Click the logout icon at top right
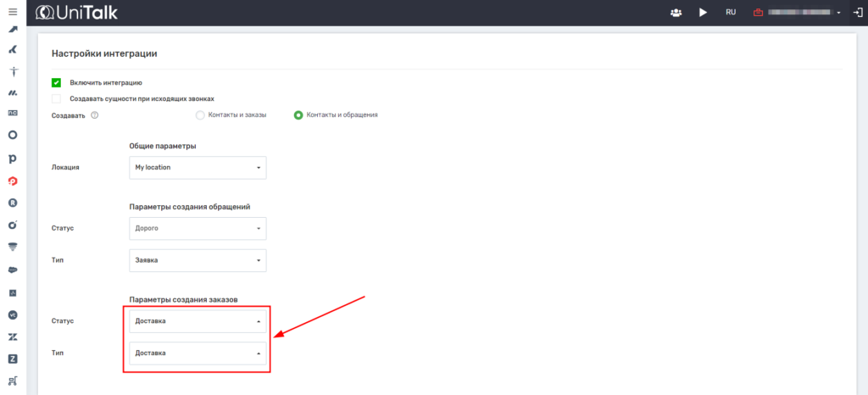 [x=857, y=13]
